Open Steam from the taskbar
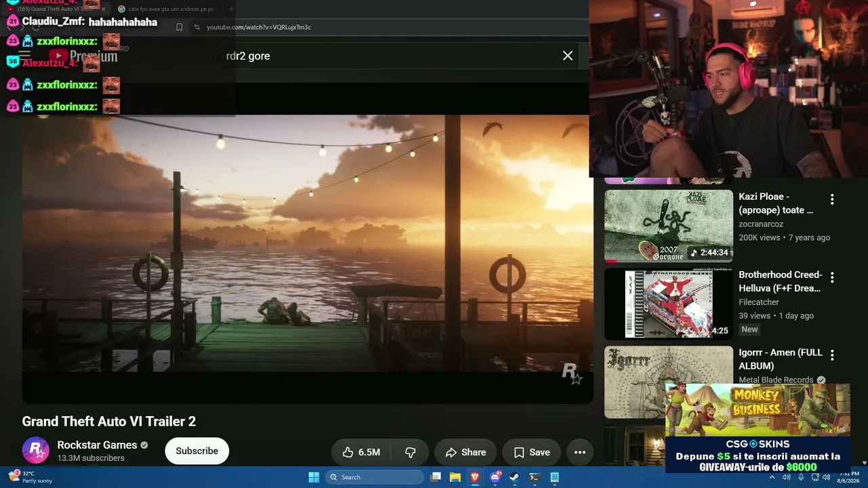Screen dimensions: 868x488 [x=515, y=477]
